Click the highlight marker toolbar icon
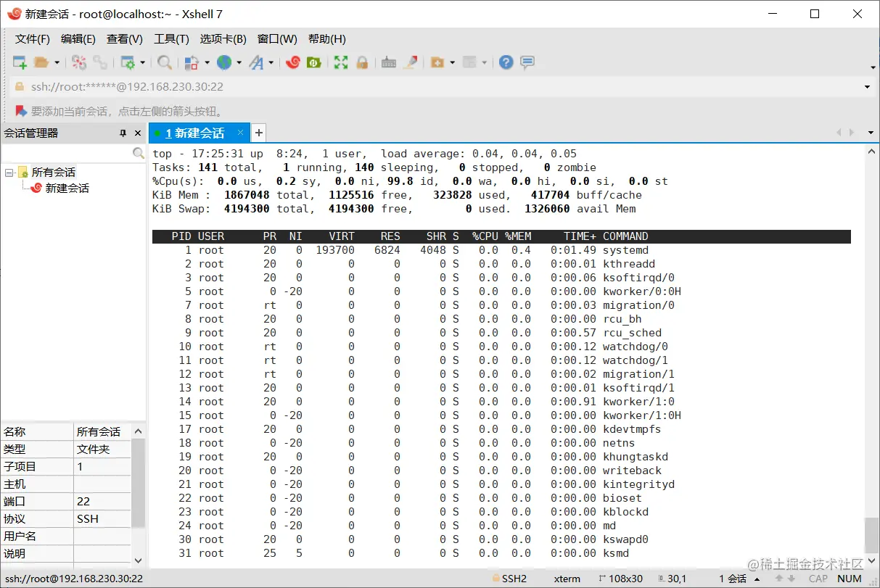The image size is (880, 588). pos(410,63)
